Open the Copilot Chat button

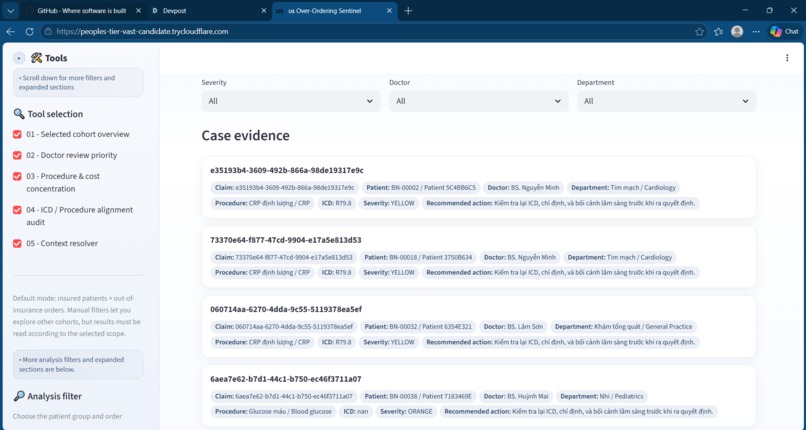click(784, 31)
